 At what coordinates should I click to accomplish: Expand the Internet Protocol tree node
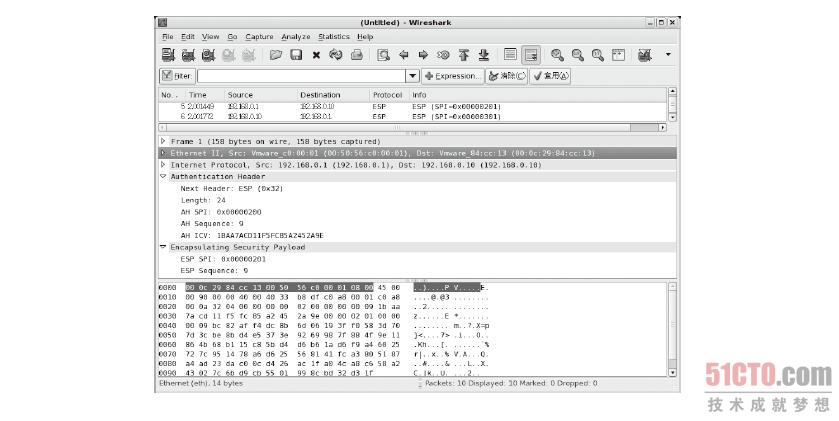point(163,165)
